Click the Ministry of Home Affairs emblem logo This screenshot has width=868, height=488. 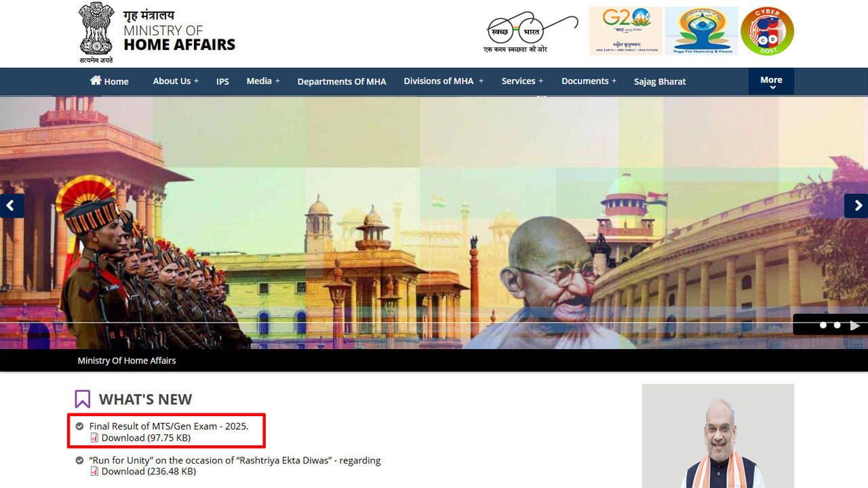(x=96, y=32)
